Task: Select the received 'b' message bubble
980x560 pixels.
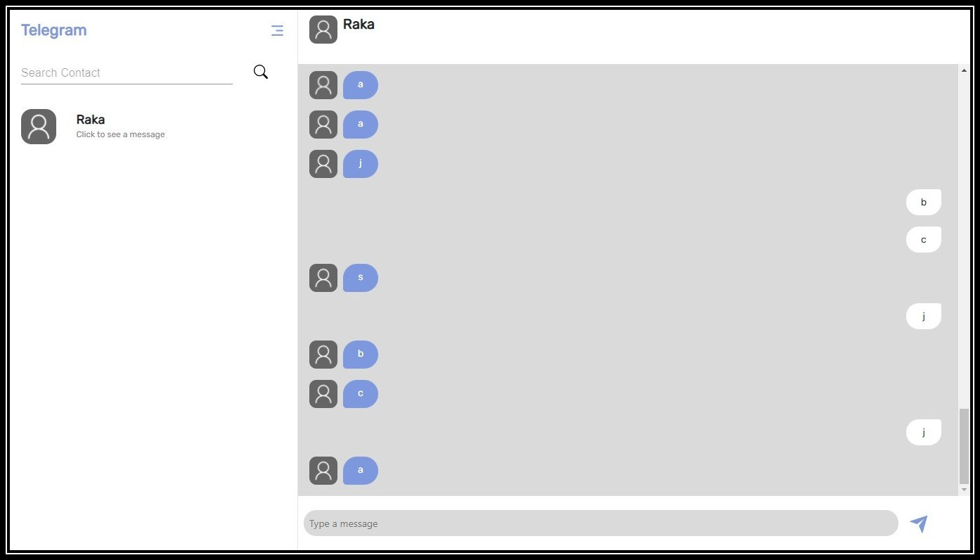Action: click(361, 355)
